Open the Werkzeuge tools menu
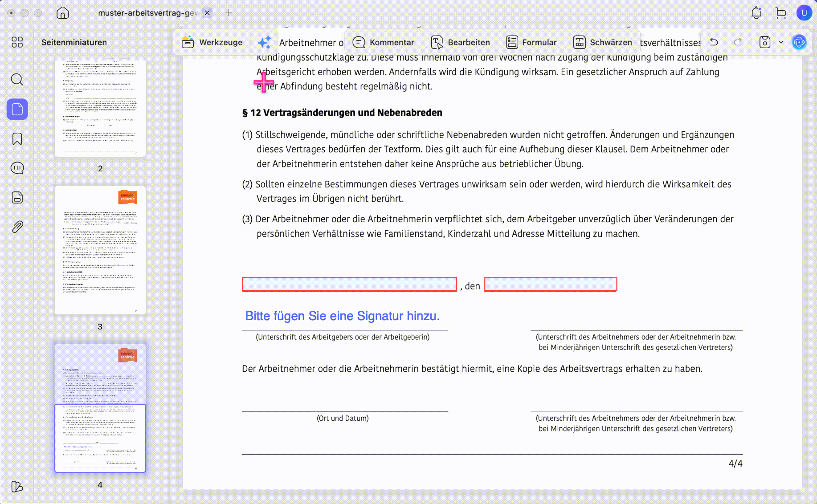This screenshot has width=817, height=504. (x=212, y=42)
